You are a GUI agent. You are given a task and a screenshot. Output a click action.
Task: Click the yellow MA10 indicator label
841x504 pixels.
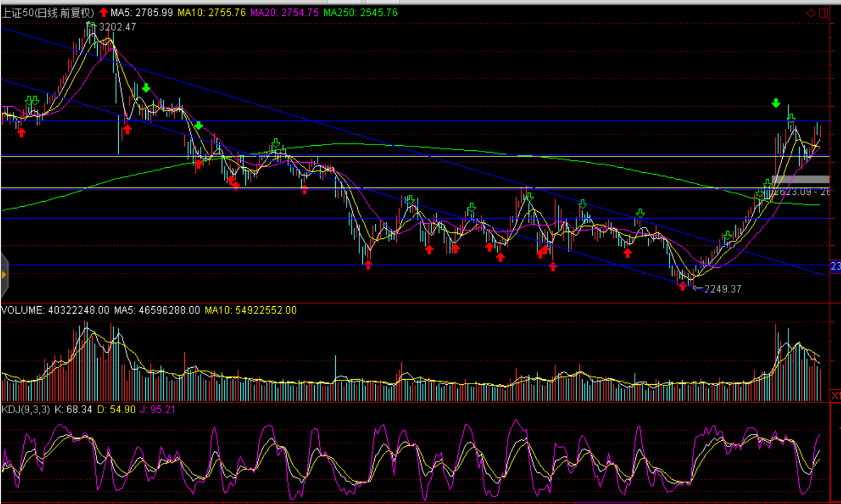tap(212, 12)
